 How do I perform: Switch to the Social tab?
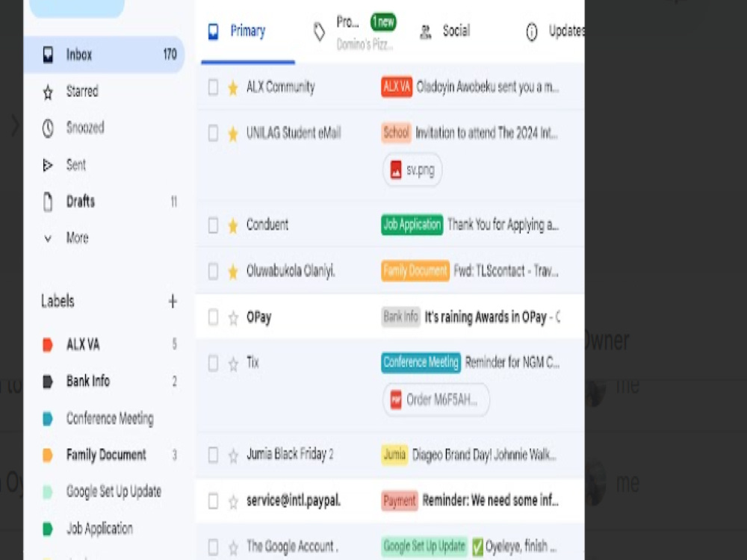[x=445, y=31]
